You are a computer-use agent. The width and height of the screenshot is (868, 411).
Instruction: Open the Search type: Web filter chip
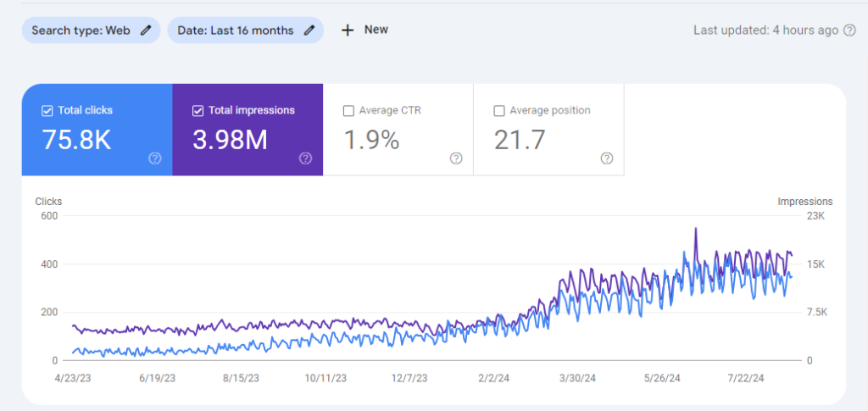click(x=91, y=31)
